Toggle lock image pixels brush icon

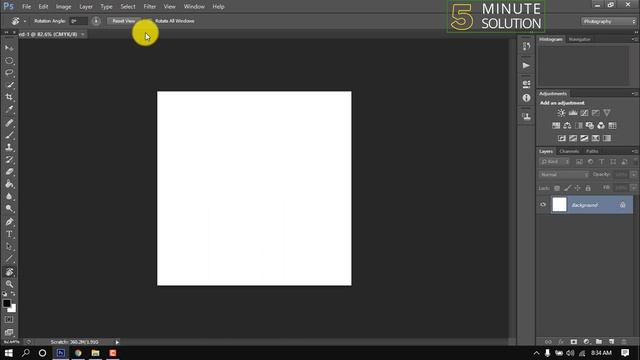[x=567, y=188]
